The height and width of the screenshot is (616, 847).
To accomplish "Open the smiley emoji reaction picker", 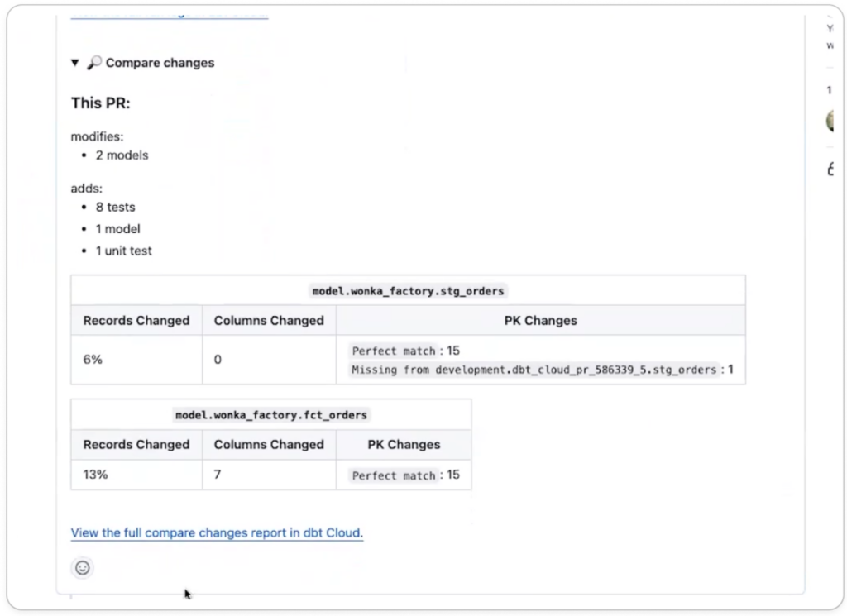I will [x=81, y=568].
